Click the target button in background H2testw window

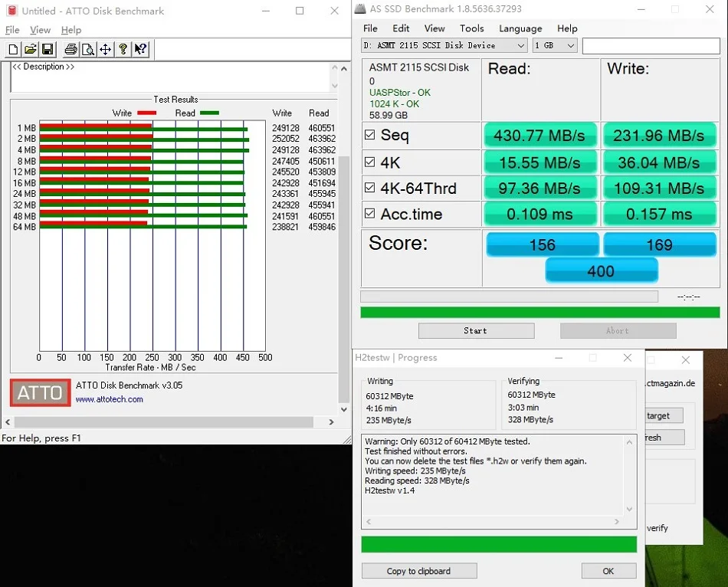click(664, 415)
